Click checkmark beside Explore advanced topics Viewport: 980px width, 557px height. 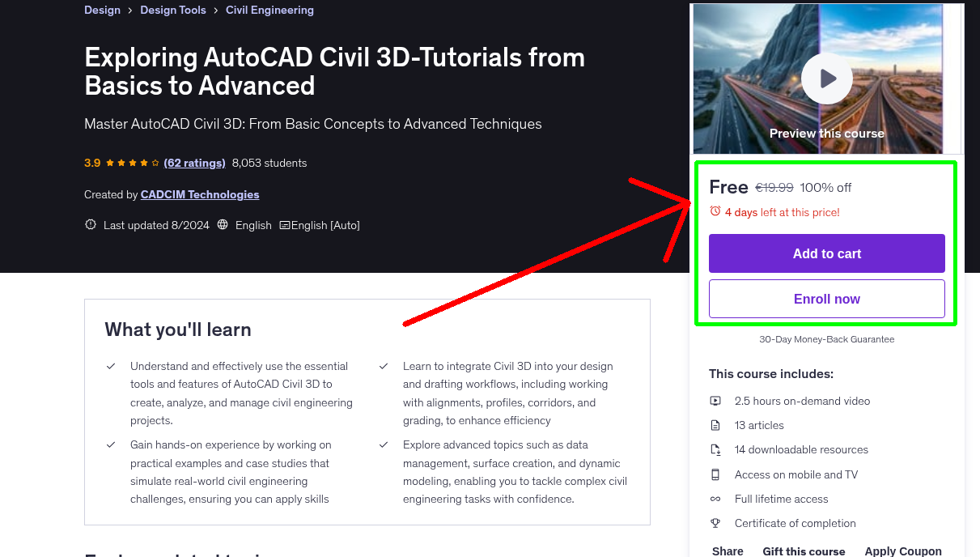tap(384, 445)
